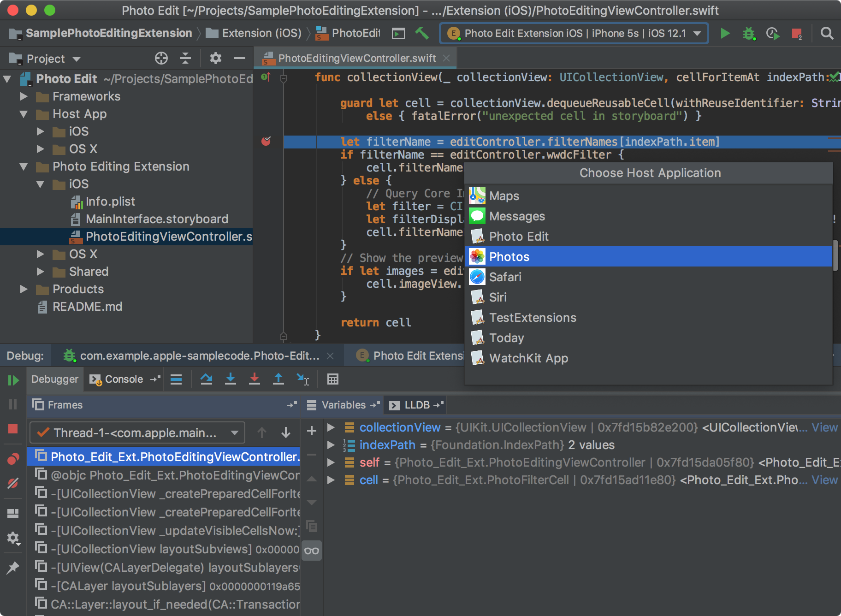Choose Maps as host application
The height and width of the screenshot is (616, 841).
click(x=650, y=195)
